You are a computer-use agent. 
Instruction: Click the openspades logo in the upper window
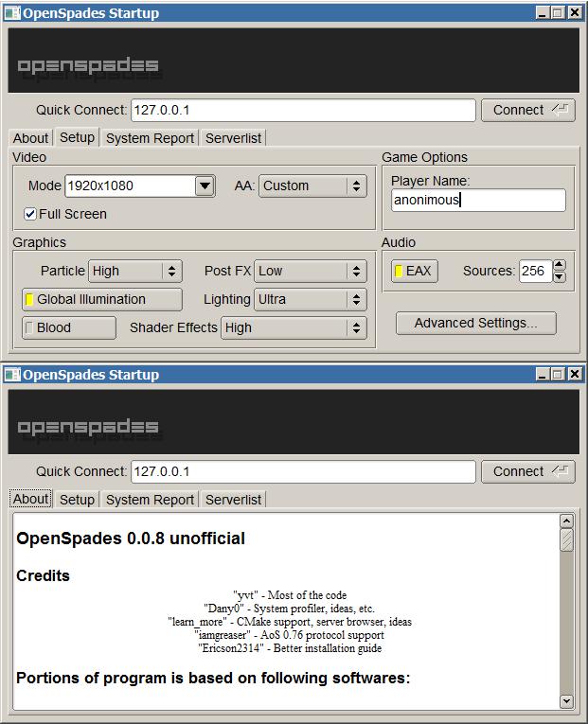click(88, 66)
